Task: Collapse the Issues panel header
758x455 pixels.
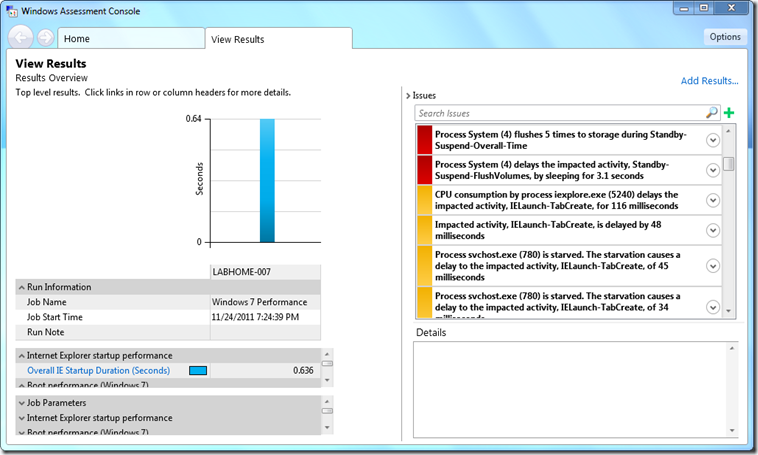Action: click(x=408, y=96)
